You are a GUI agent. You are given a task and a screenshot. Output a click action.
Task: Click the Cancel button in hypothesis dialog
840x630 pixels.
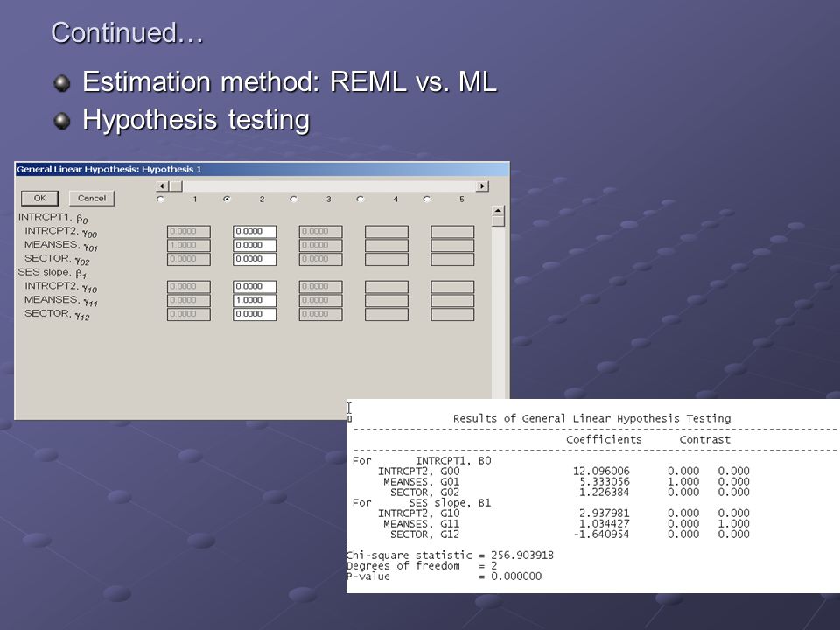click(x=92, y=199)
